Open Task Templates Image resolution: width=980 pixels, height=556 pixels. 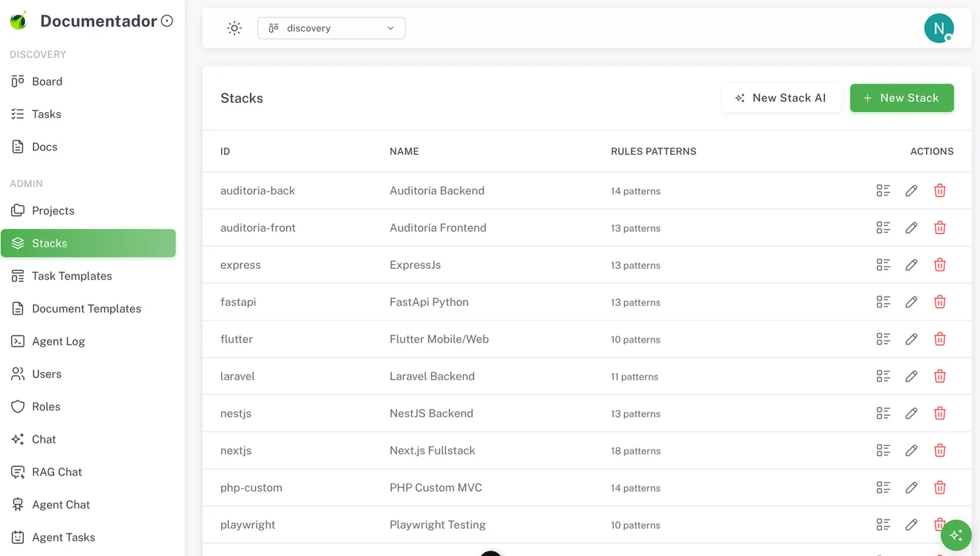(x=88, y=276)
